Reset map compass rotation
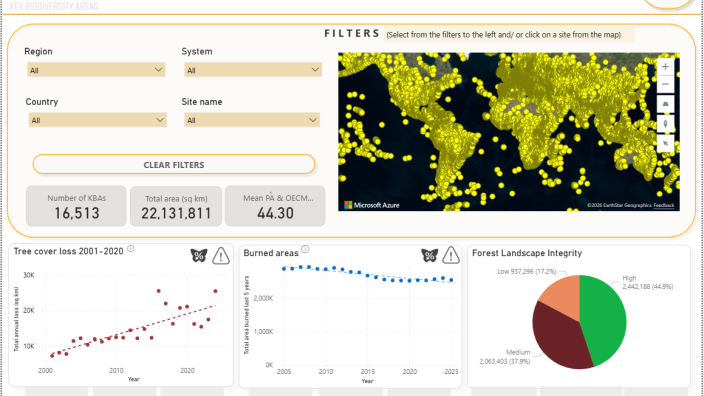This screenshot has height=396, width=704. 665,124
